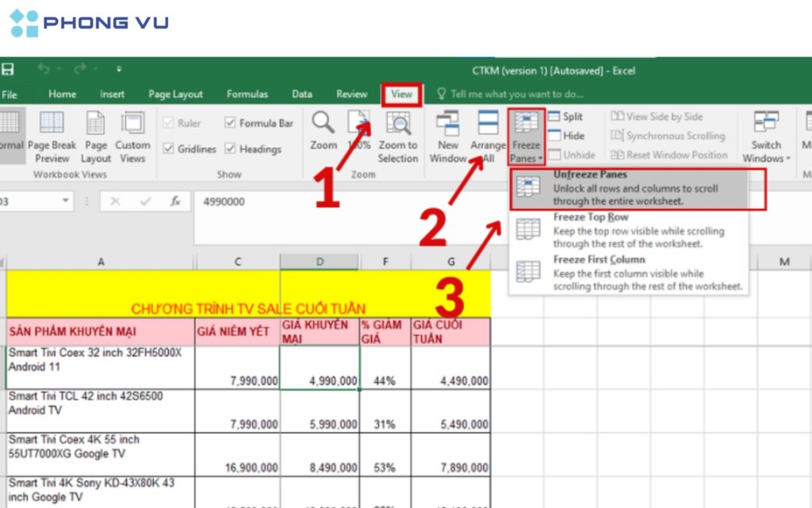This screenshot has width=812, height=508.
Task: Open the File tab
Action: 10,94
